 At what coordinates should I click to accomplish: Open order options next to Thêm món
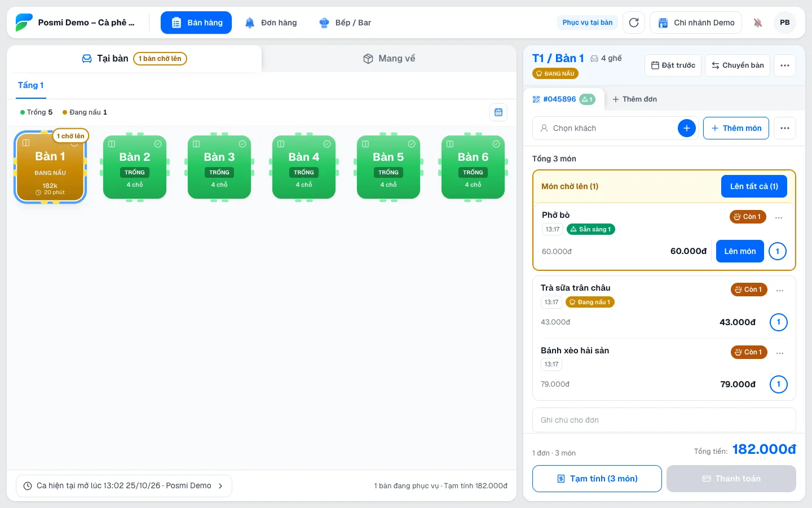click(x=785, y=128)
